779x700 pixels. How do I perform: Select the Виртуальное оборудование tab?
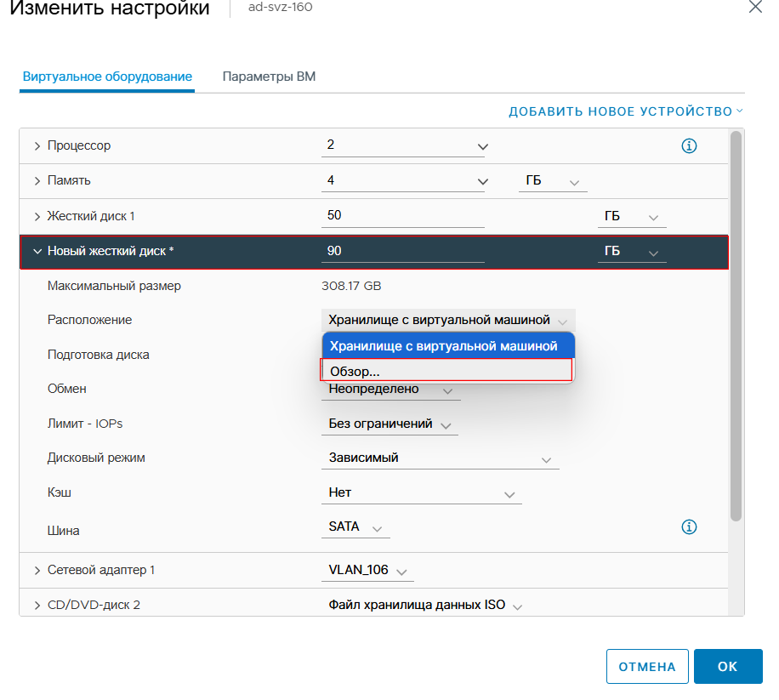click(x=107, y=77)
